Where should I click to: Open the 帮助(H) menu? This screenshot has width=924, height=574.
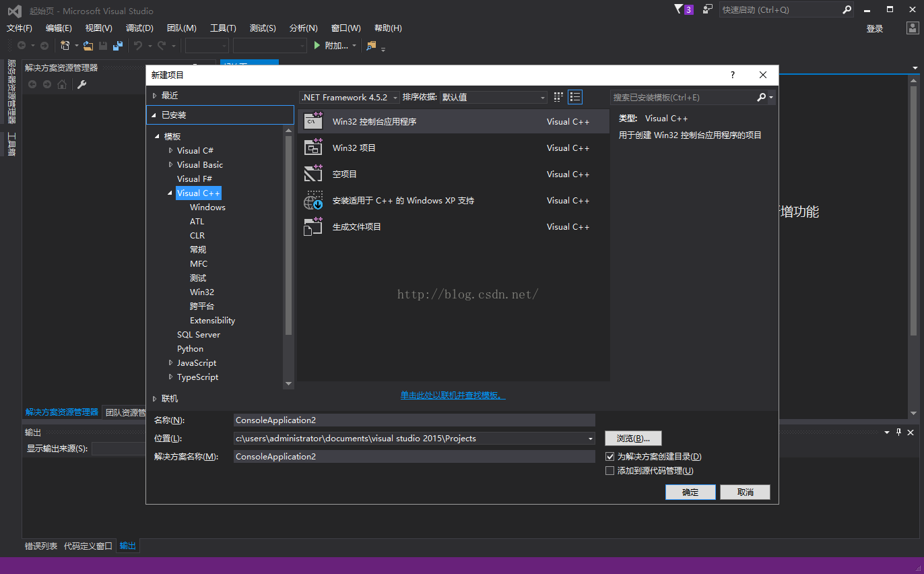pyautogui.click(x=388, y=28)
